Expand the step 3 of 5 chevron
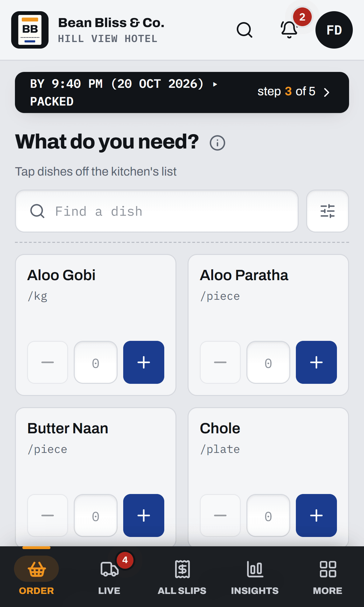Viewport: 364px width, 607px height. click(327, 92)
